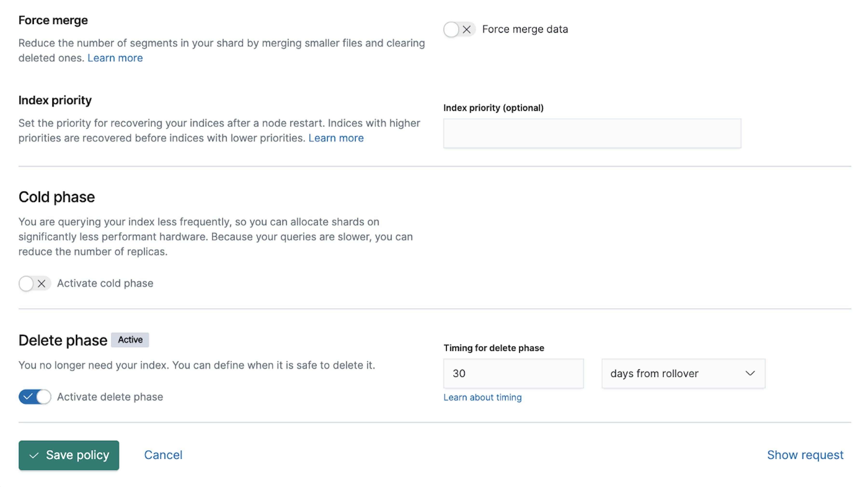Click Show request link
Image resolution: width=868 pixels, height=487 pixels.
coord(805,455)
